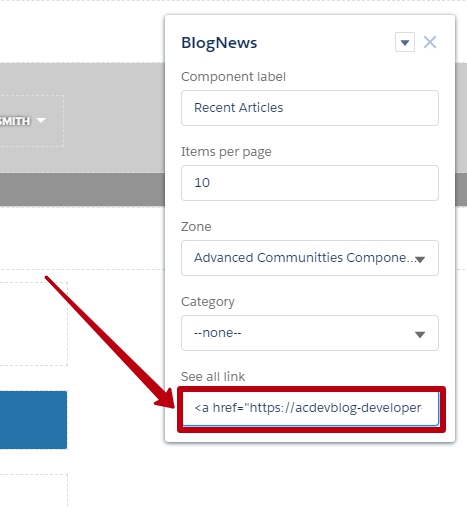Expand the Category --none-- combo box
Screen dimensions: 467x508
(x=310, y=333)
